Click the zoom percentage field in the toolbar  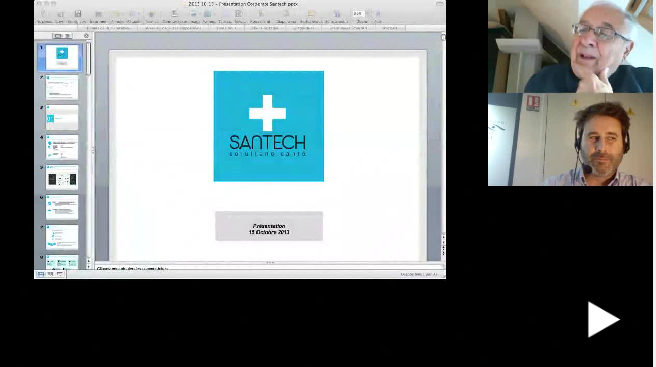coord(358,14)
